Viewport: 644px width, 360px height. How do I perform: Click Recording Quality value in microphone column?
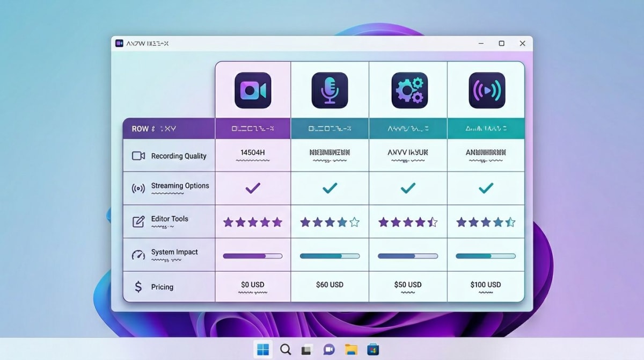[x=330, y=153]
